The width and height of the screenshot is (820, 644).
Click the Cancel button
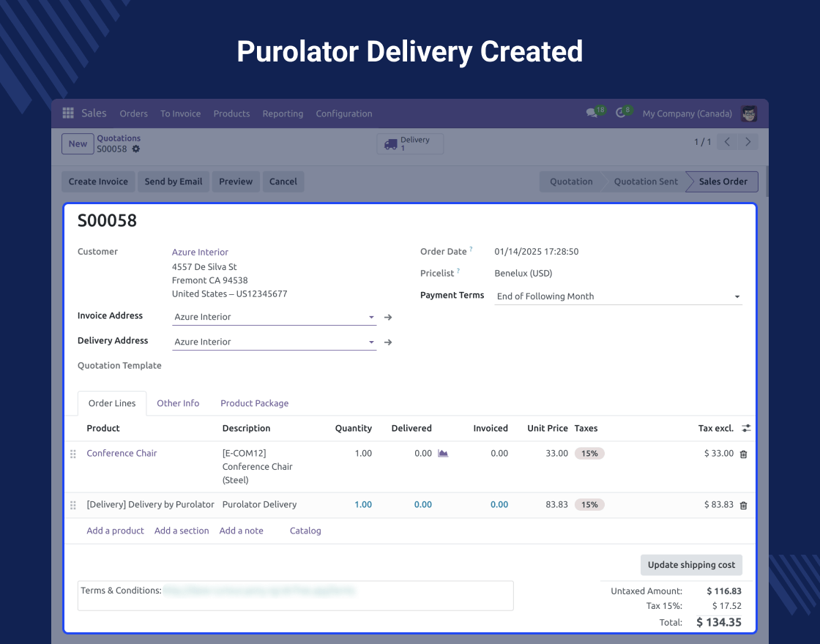(x=283, y=181)
